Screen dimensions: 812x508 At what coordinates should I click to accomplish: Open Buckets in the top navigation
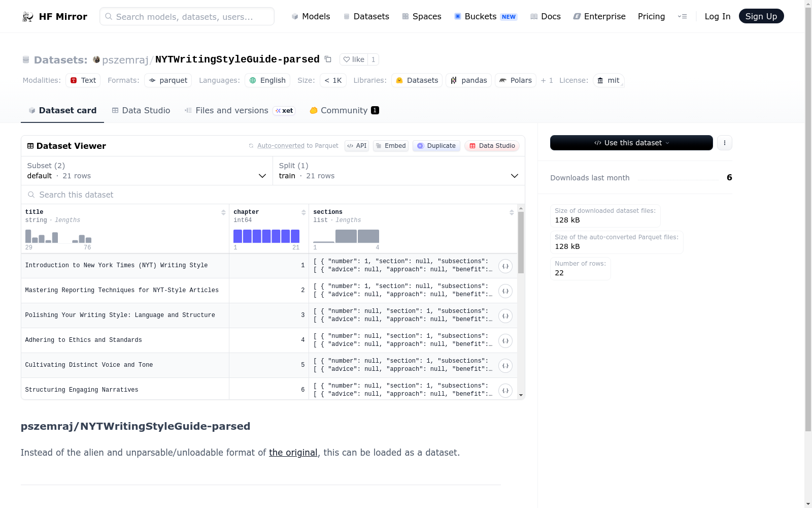tap(486, 16)
